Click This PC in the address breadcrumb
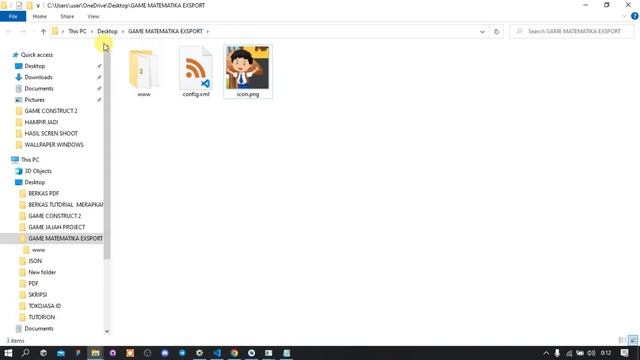The height and width of the screenshot is (360, 640). coord(77,31)
